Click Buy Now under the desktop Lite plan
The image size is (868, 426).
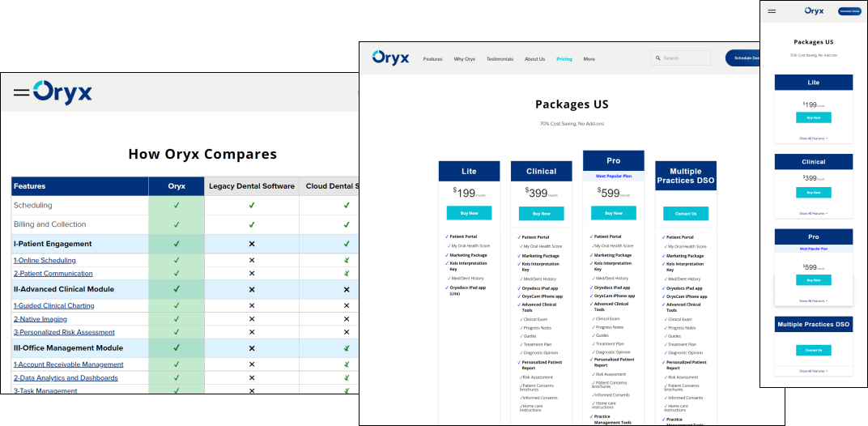[x=469, y=213]
